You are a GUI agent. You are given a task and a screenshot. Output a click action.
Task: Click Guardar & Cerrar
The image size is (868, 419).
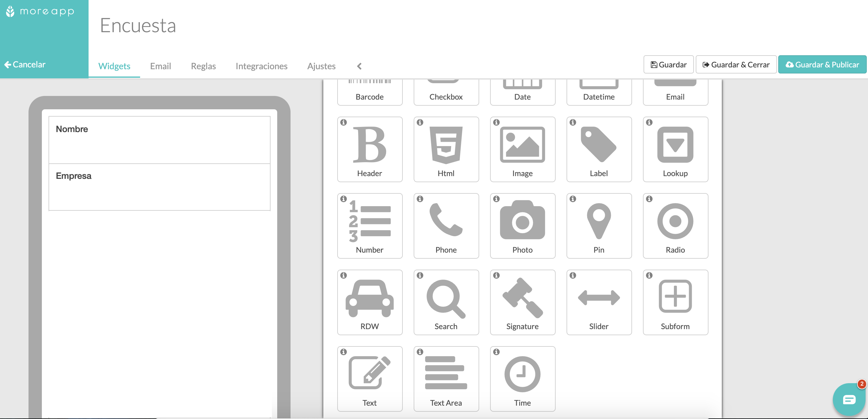click(x=736, y=64)
